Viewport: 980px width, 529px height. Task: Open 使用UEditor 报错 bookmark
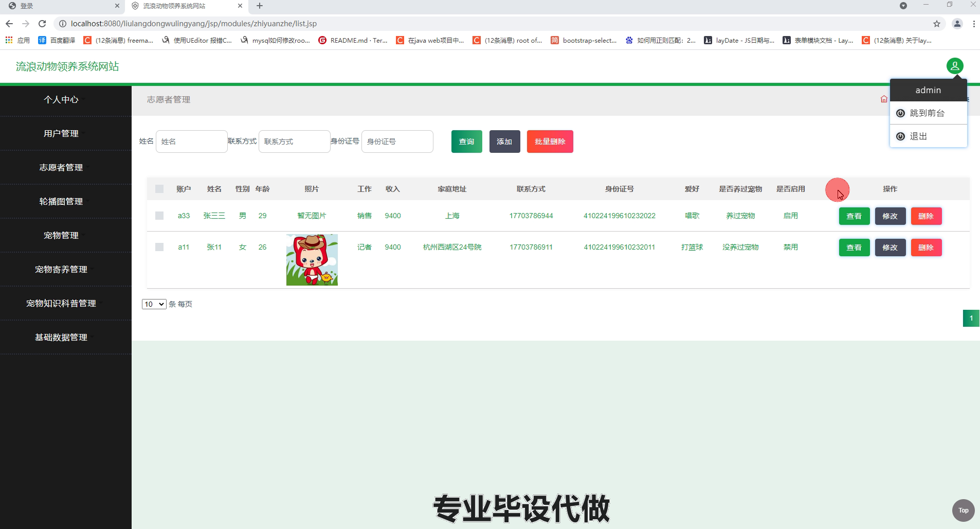197,40
